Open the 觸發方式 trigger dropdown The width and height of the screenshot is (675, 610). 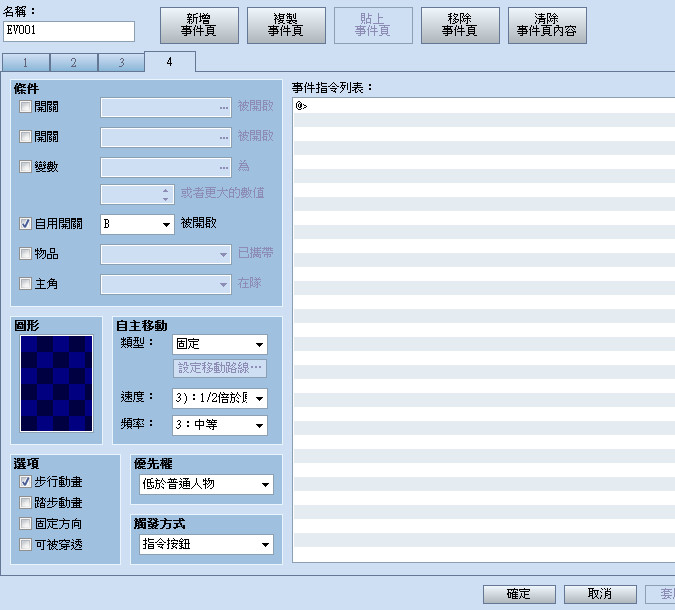206,545
